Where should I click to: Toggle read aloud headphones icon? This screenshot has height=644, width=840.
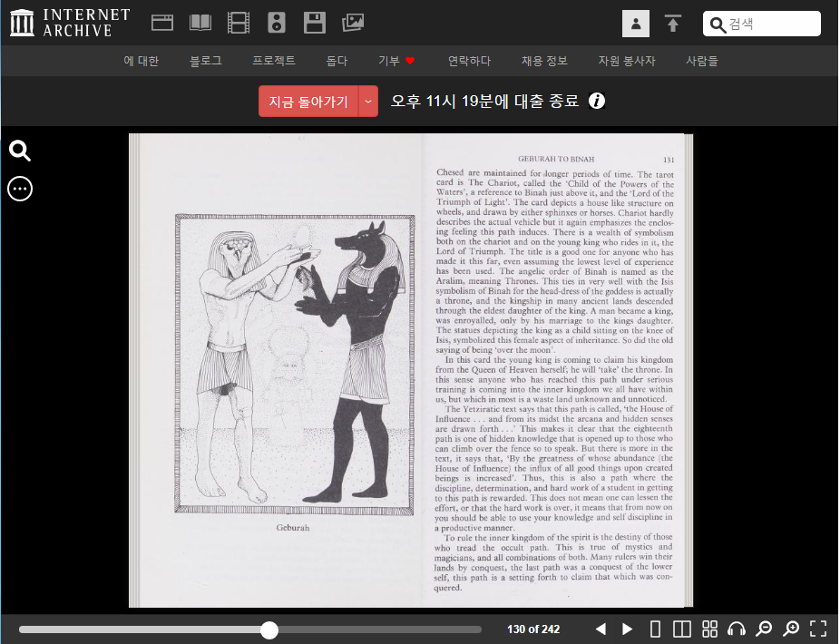coord(737,629)
